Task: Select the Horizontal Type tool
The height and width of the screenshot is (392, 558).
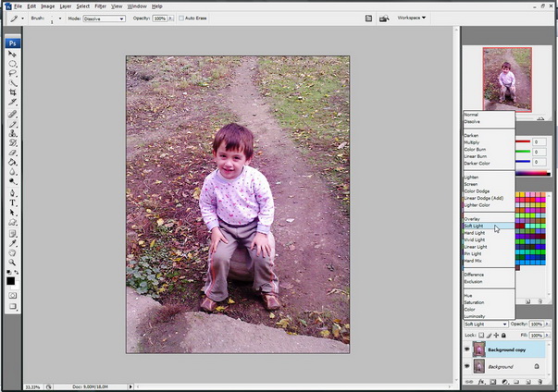Action: coord(12,202)
